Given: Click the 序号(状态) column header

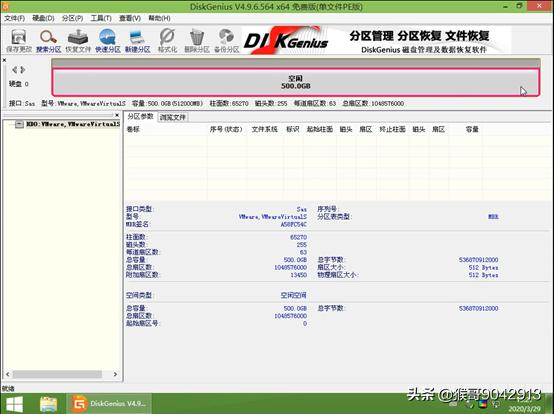Looking at the screenshot, I should click(x=226, y=129).
